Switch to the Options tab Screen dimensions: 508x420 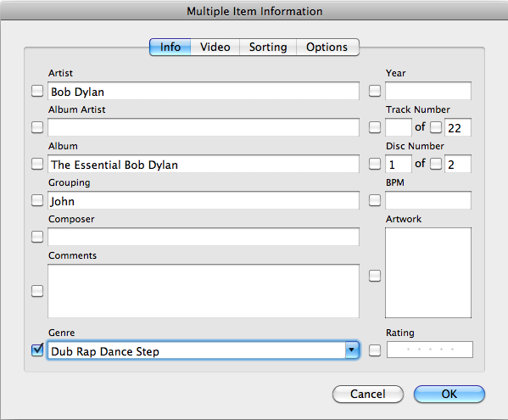[327, 47]
